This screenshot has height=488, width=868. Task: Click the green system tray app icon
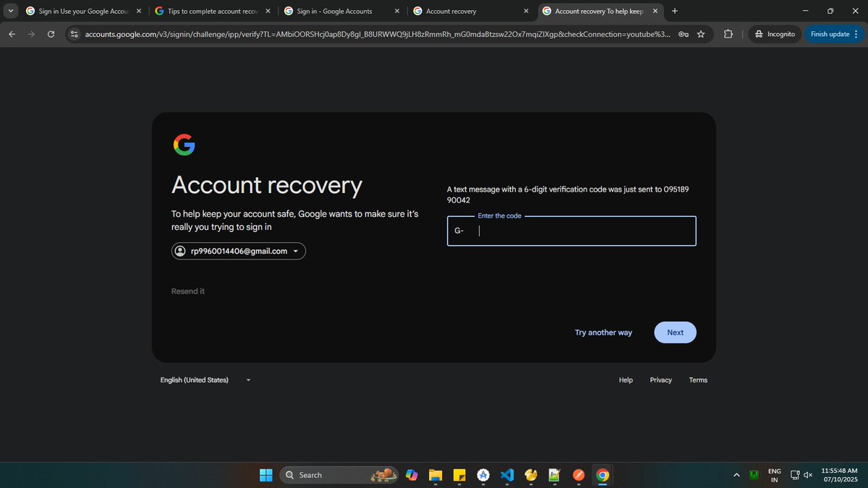tap(754, 475)
